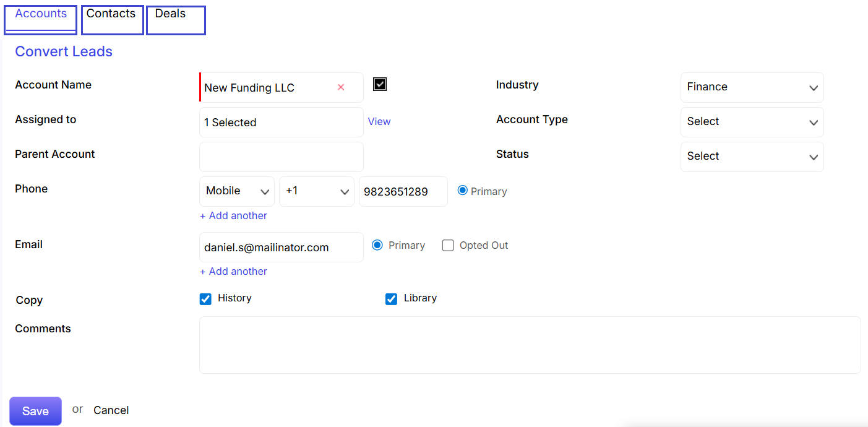Viewport: 868px width, 427px height.
Task: Click the Account Type label
Action: [x=532, y=119]
